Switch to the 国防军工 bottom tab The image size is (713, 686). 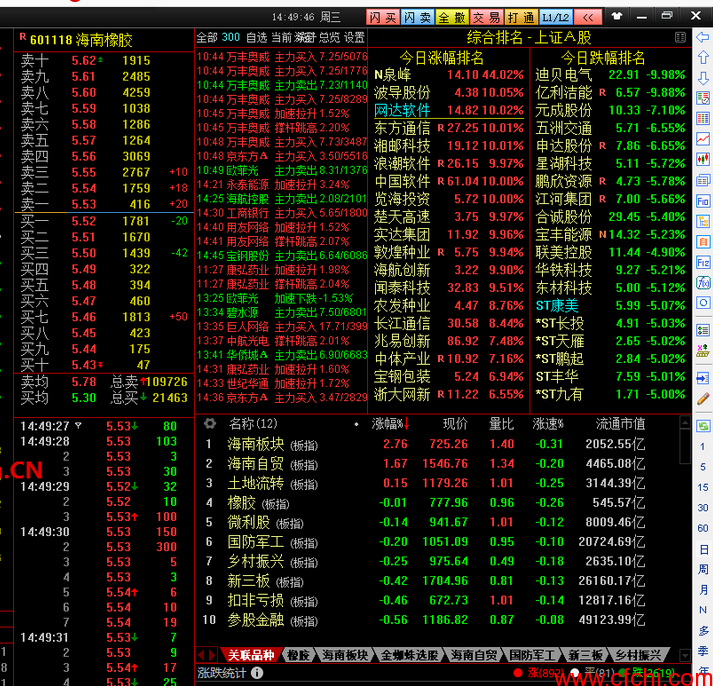(532, 655)
